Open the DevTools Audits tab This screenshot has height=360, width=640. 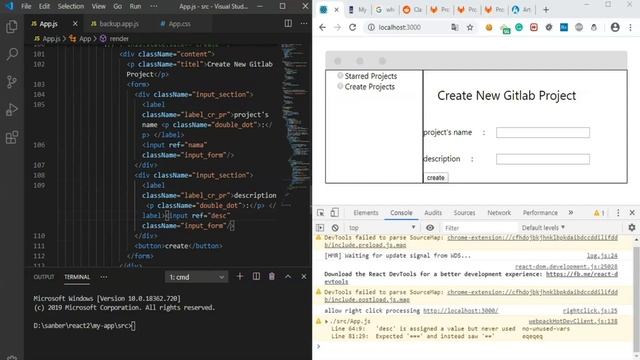(433, 213)
